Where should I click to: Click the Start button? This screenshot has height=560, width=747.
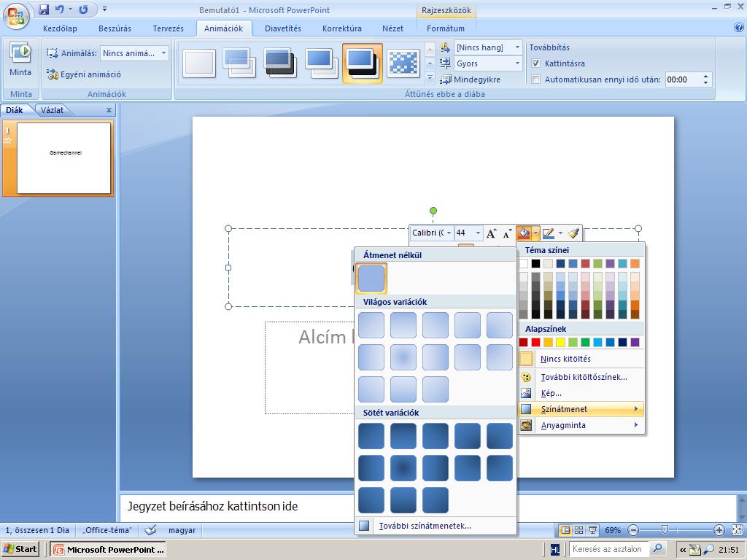pos(20,549)
